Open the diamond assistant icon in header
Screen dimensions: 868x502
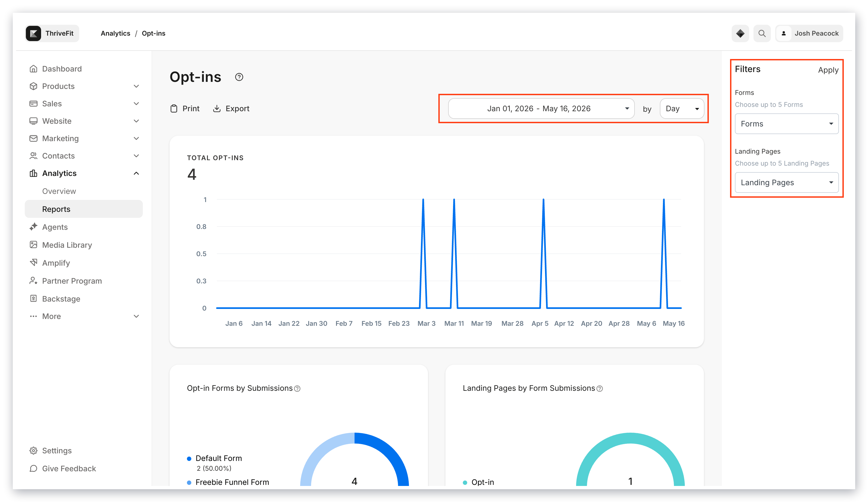pyautogui.click(x=740, y=33)
